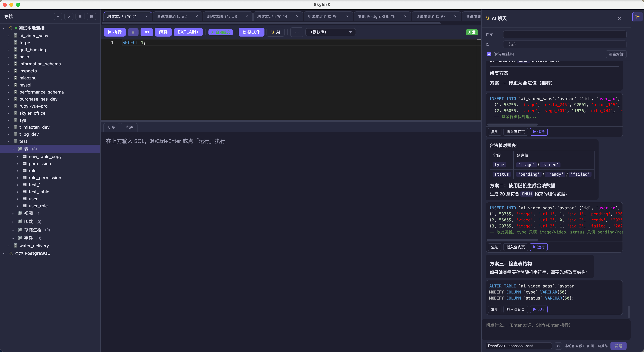The width and height of the screenshot is (644, 352).
Task: Click the folder icon of 视图
Action: point(20,213)
